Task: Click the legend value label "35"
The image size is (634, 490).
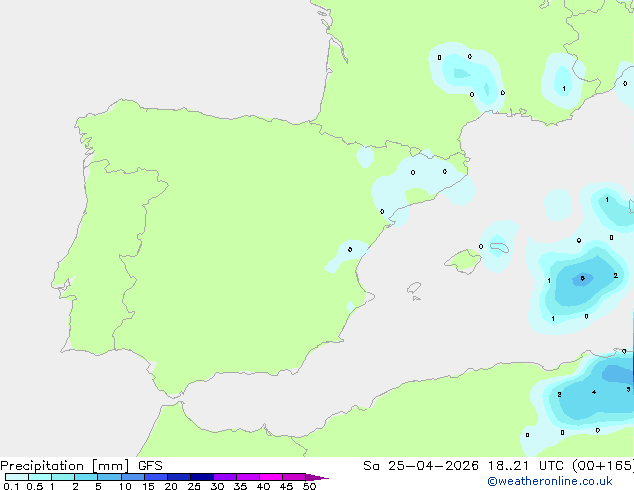Action: pyautogui.click(x=240, y=486)
